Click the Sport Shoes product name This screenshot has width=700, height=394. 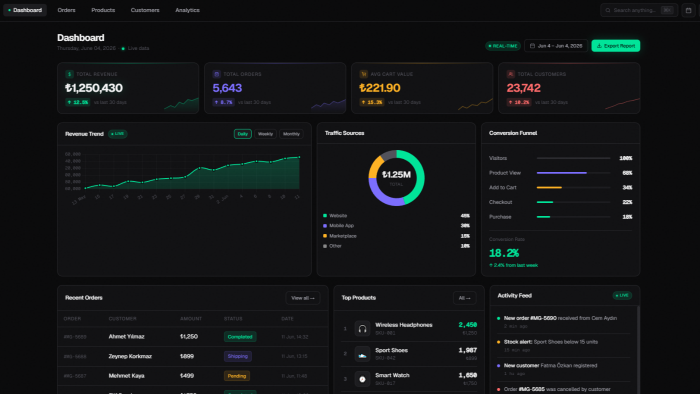391,350
